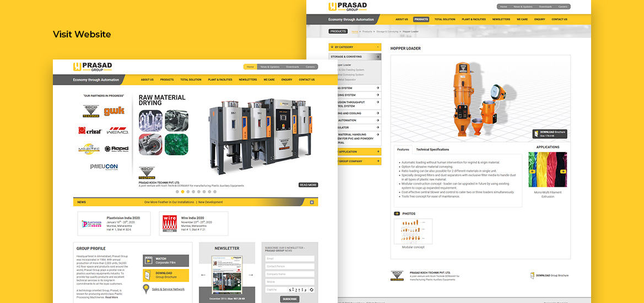Open the Hopper Loader sidebar link
Viewport: 644px width, 303px height.
(x=343, y=65)
